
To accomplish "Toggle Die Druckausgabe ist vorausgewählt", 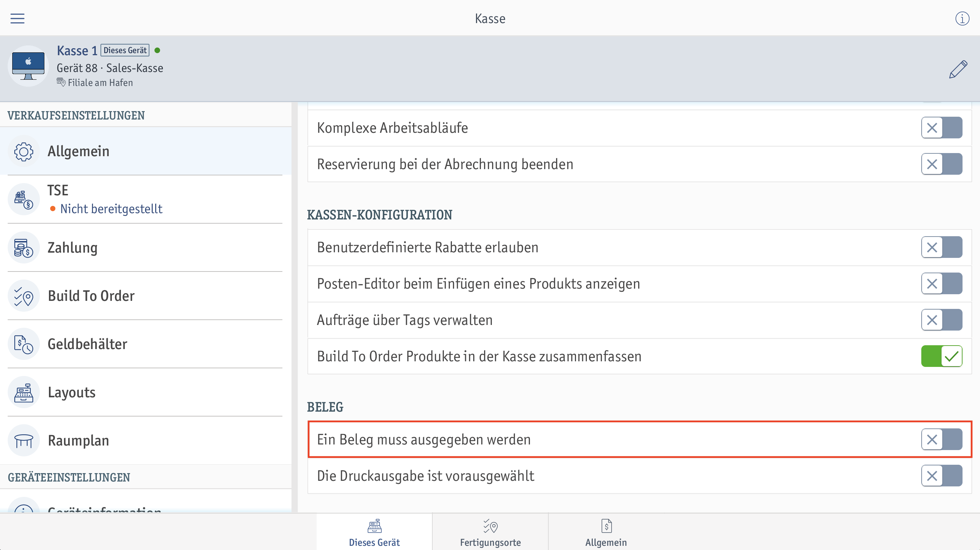I will coord(942,476).
